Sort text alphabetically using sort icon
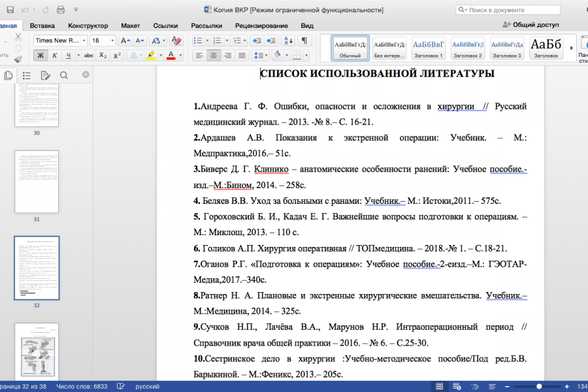The width and height of the screenshot is (588, 392). tap(289, 41)
